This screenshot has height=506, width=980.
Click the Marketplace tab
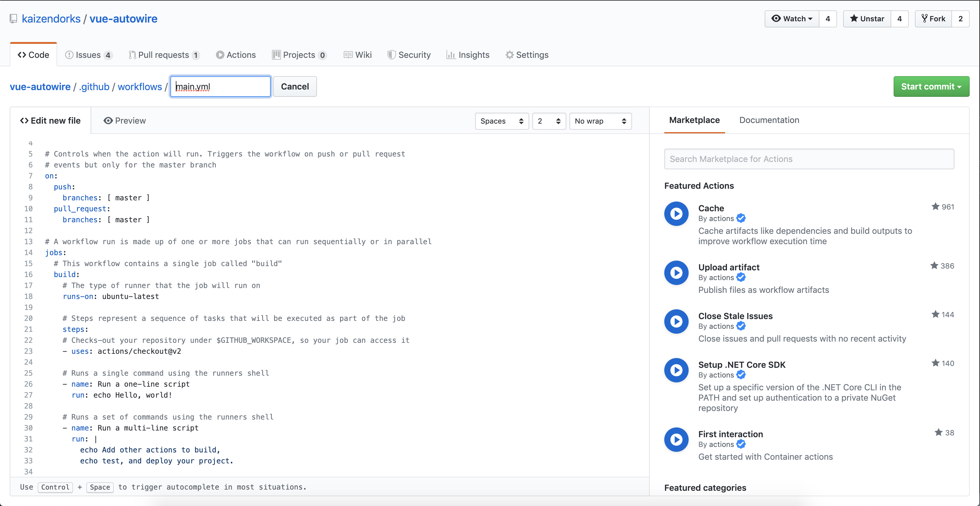(x=695, y=120)
